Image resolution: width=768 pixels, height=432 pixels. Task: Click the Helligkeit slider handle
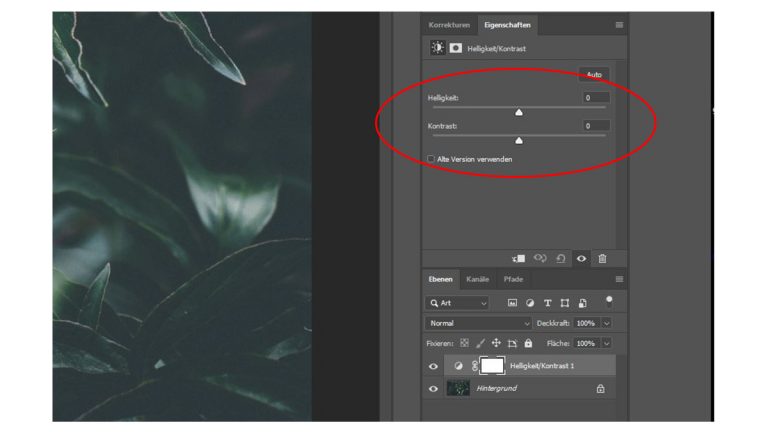[518, 112]
